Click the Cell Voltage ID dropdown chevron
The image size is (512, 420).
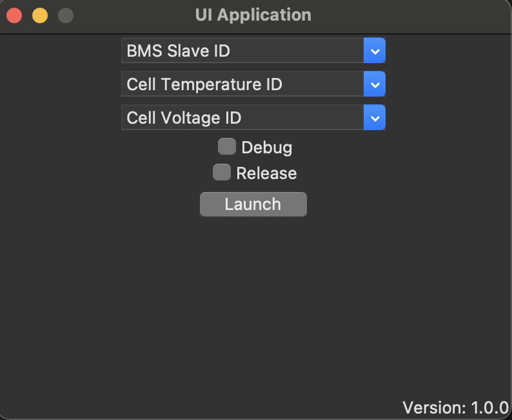click(375, 118)
